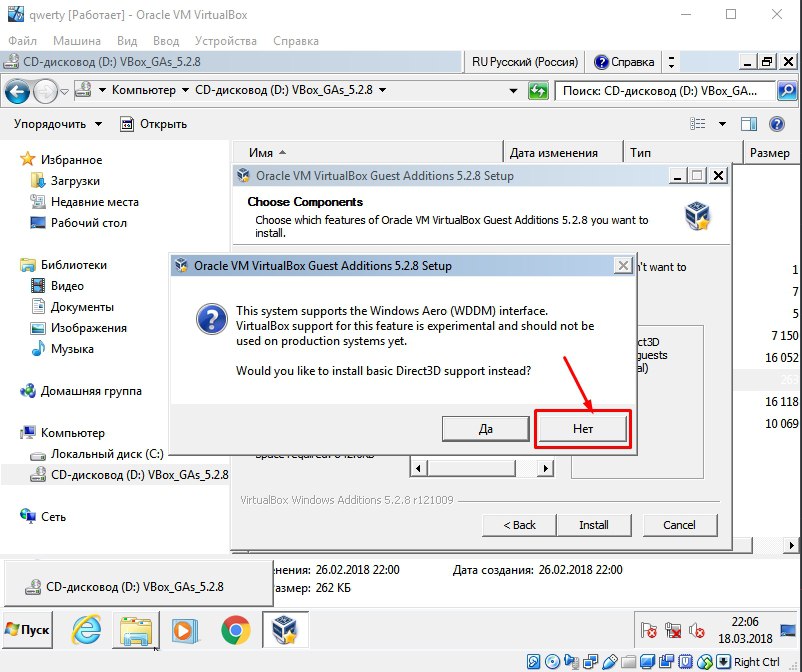
Task: Open the language bar options arrow
Action: click(x=671, y=62)
